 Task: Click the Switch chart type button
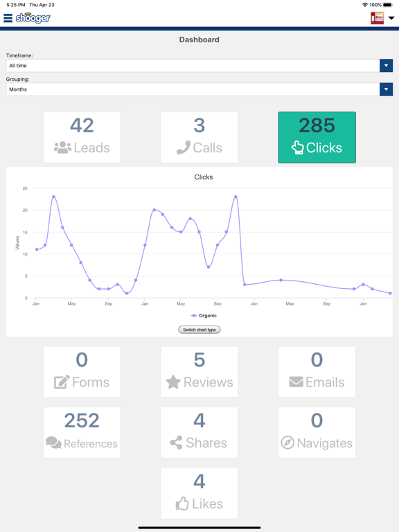199,330
